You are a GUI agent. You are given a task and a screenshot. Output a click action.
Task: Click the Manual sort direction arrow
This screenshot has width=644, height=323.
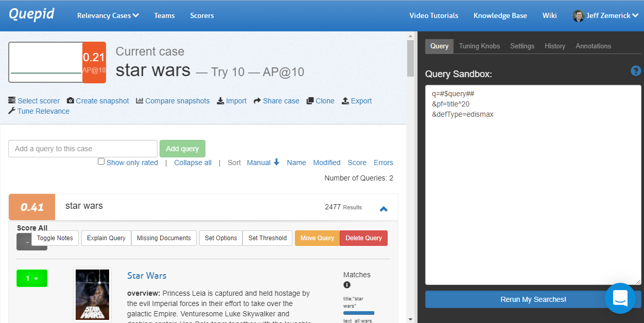click(x=276, y=163)
